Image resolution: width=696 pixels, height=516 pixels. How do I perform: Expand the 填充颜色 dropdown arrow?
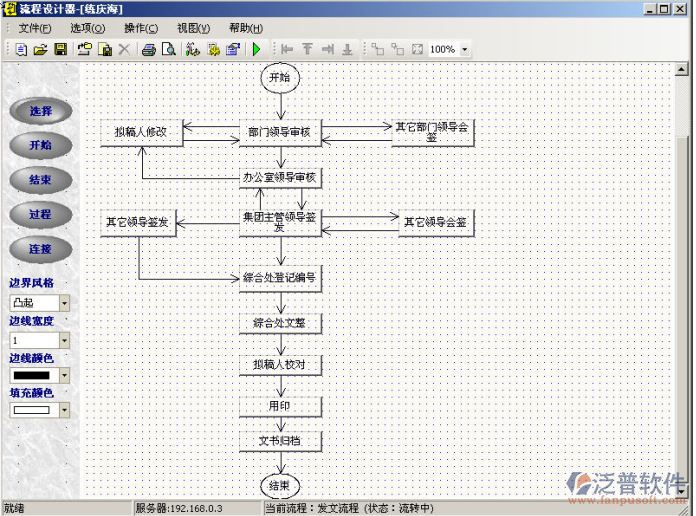pos(64,410)
